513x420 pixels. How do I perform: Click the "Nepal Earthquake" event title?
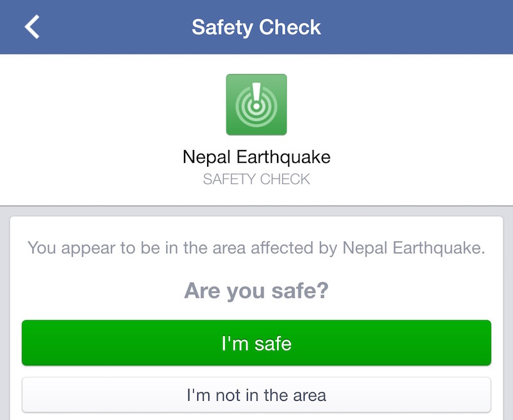(256, 157)
